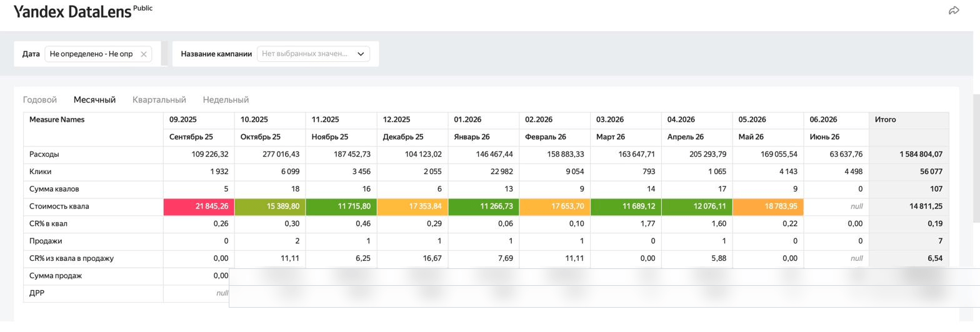
Task: Click the Measure Names column header
Action: tap(57, 120)
